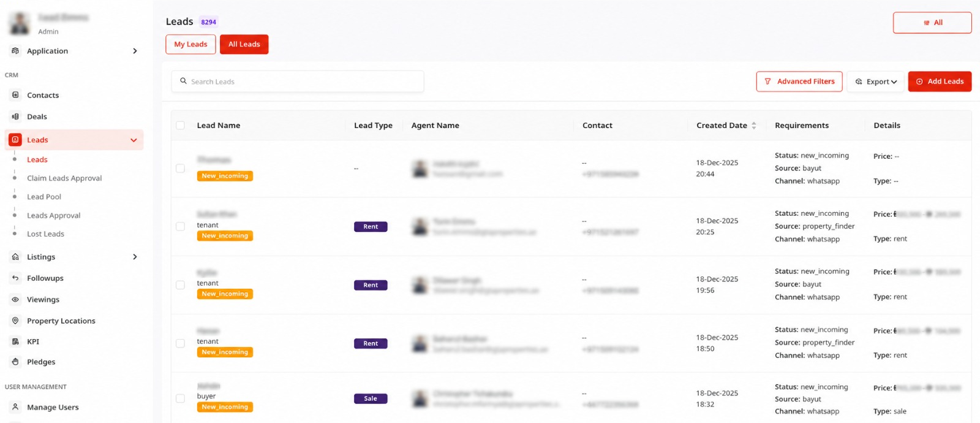Check the box for the 18:50 lead
980x423 pixels.
(180, 343)
